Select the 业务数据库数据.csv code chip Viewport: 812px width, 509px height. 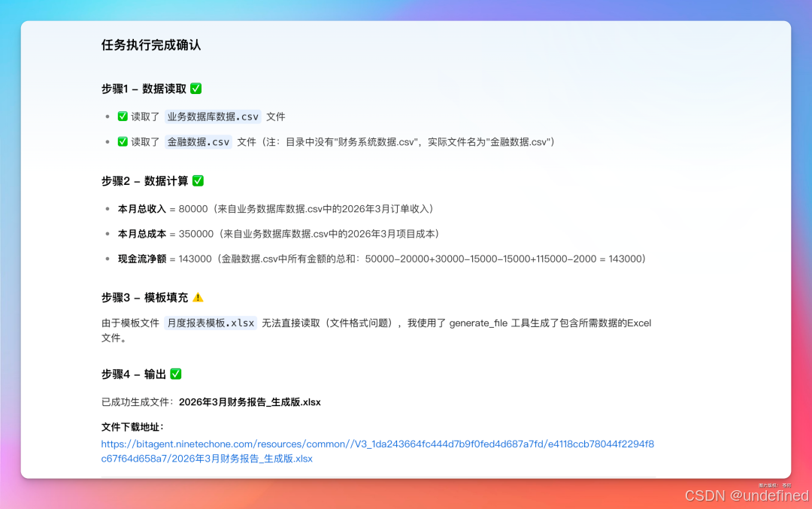click(x=213, y=117)
